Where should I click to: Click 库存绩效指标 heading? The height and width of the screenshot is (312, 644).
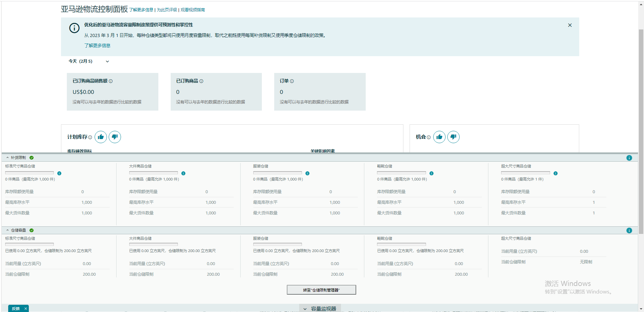[80, 151]
